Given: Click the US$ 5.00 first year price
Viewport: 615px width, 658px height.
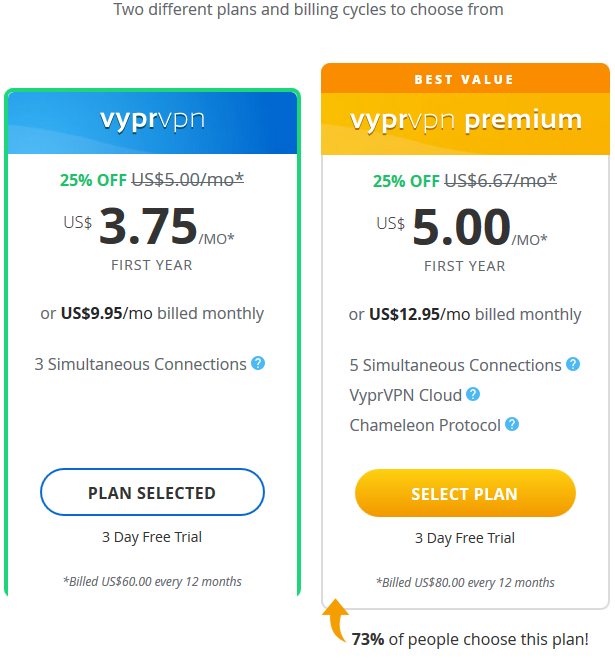Looking at the screenshot, I should (462, 228).
